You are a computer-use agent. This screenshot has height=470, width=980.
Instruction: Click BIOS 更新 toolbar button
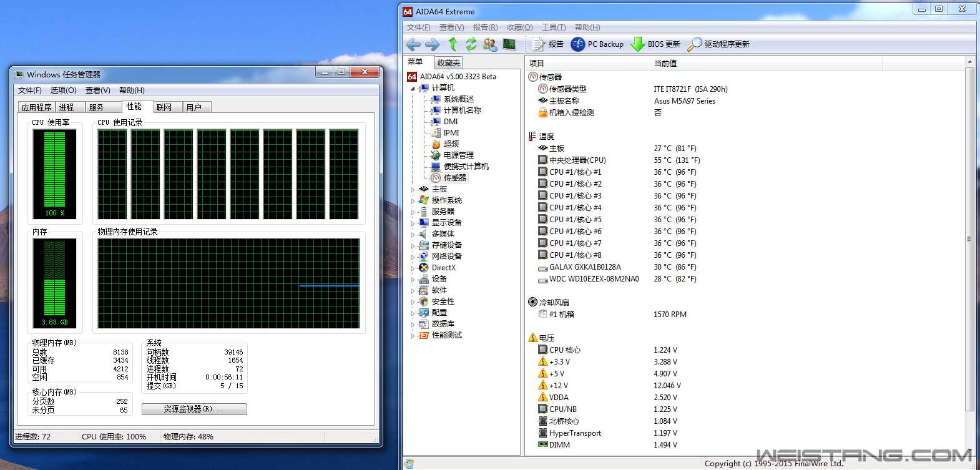655,44
